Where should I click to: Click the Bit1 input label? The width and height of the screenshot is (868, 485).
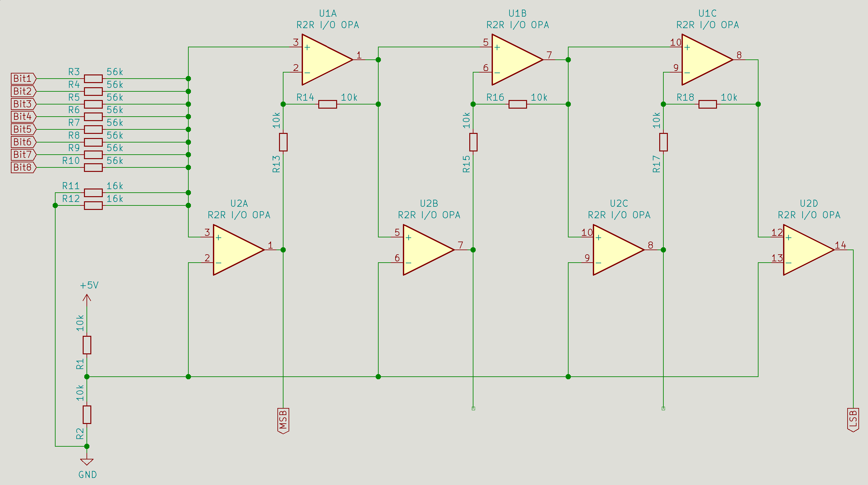coord(23,79)
